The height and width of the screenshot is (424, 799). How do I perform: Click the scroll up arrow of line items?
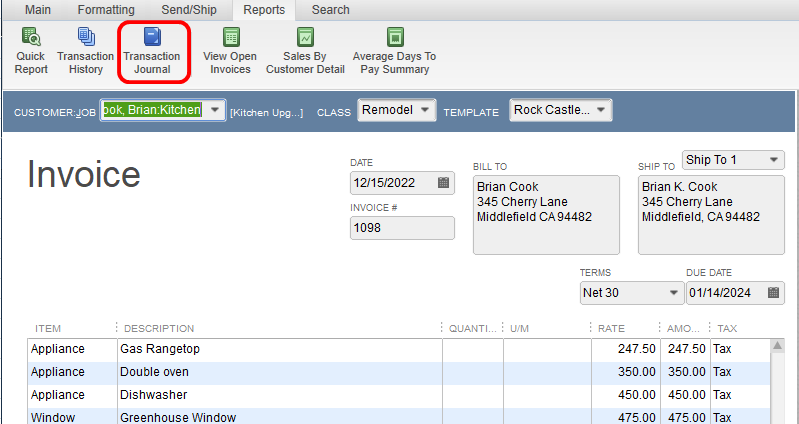pos(777,346)
